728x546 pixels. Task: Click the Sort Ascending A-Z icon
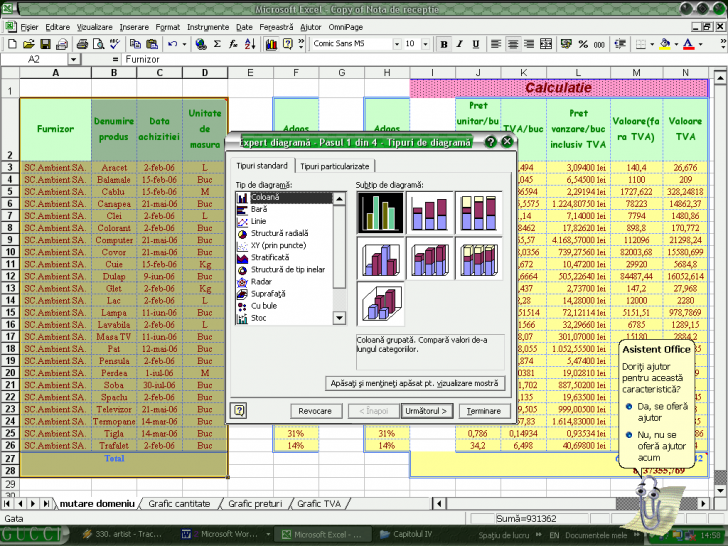coord(250,44)
